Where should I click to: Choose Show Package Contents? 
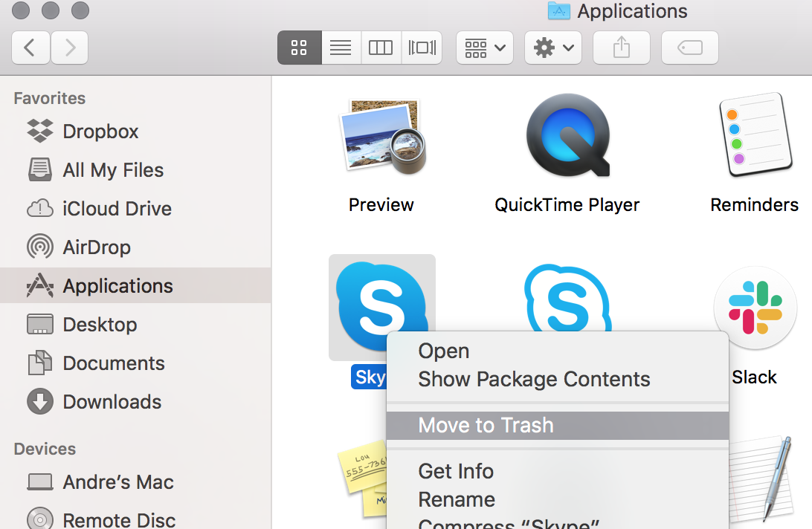(558, 380)
